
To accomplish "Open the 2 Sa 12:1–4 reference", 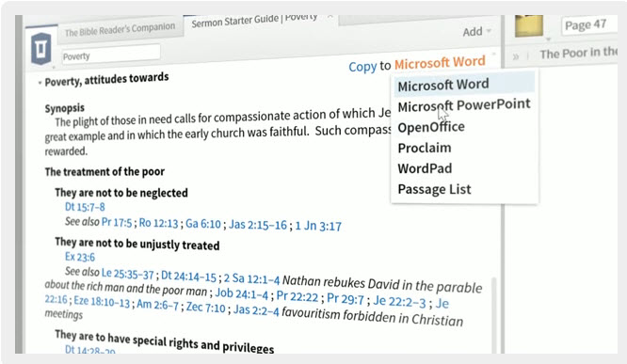I will [251, 278].
